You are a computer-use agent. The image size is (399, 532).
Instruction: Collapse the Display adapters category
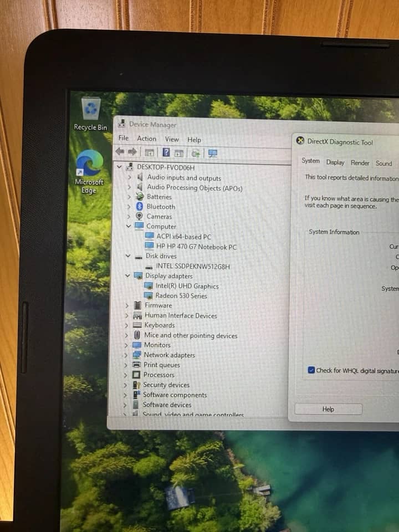pos(127,275)
